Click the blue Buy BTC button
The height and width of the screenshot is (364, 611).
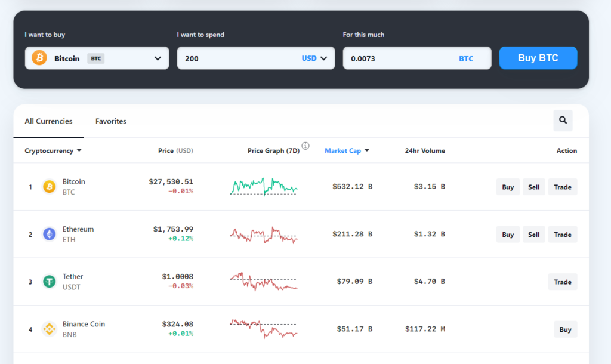[538, 58]
